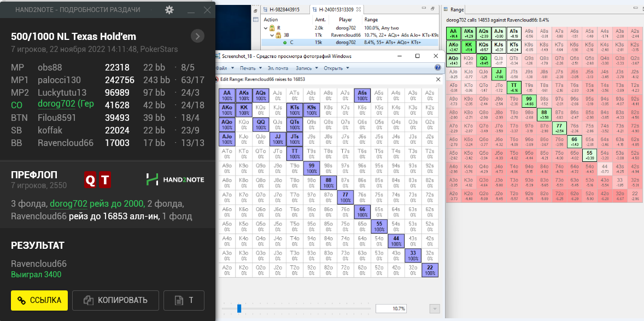Screen dimensions: 644x321
Task: Click dorog702 рейз до 2000 link
Action: 97,203
